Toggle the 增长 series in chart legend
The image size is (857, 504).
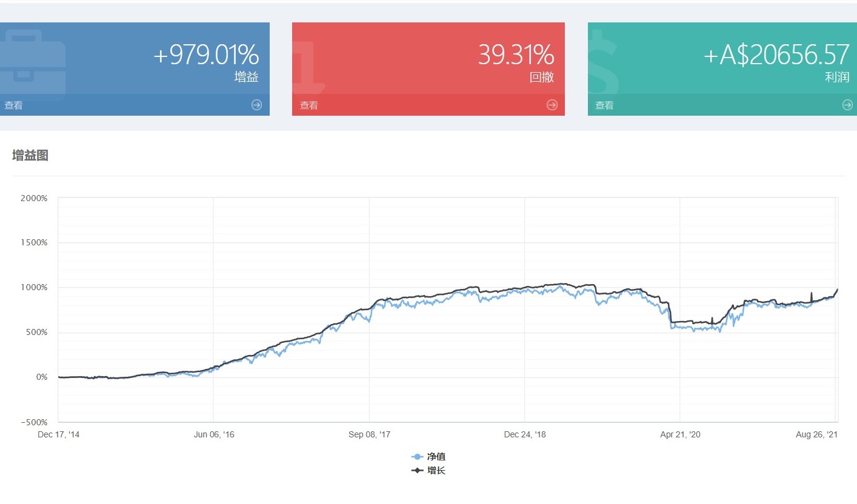click(428, 470)
